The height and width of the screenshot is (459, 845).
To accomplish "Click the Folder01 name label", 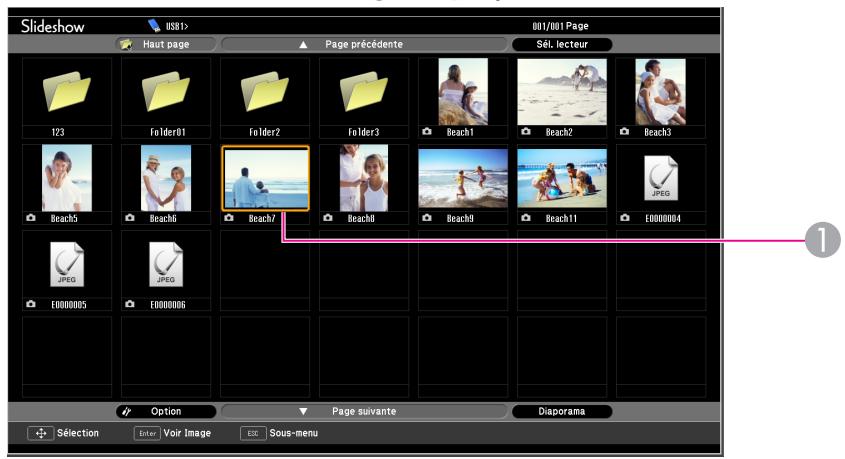I will coord(168,132).
